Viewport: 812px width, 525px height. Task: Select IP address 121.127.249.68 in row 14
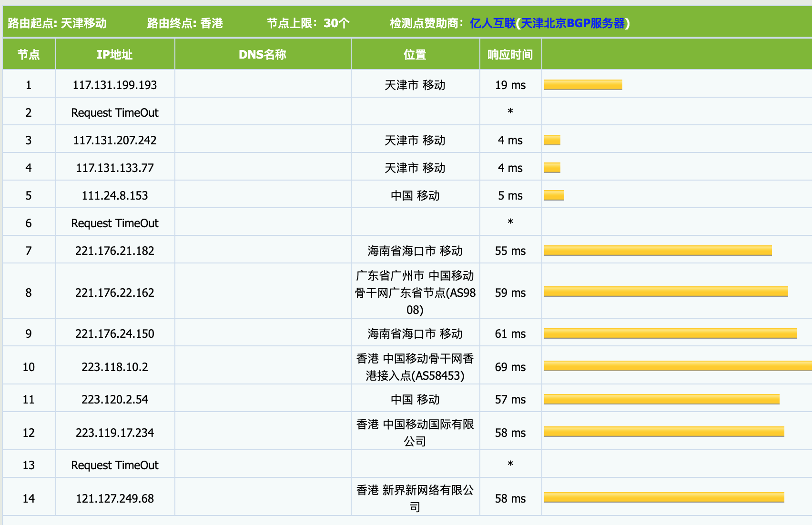(115, 497)
